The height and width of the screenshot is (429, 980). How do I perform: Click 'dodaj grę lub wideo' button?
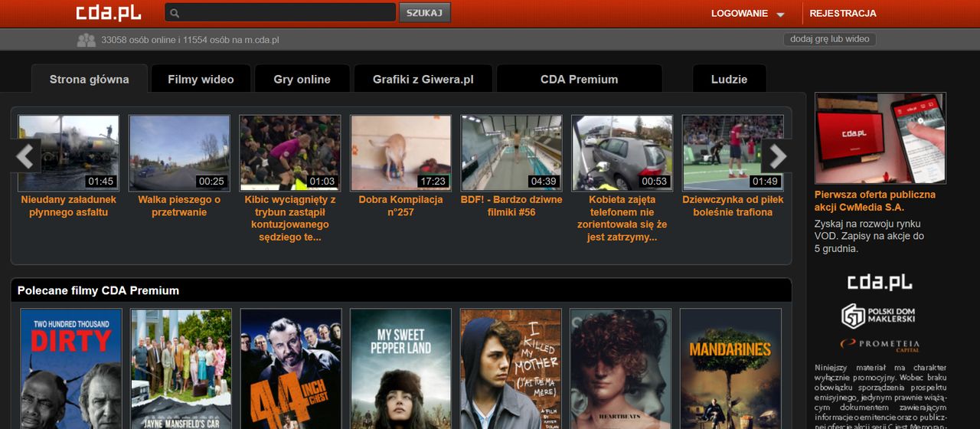tap(829, 39)
